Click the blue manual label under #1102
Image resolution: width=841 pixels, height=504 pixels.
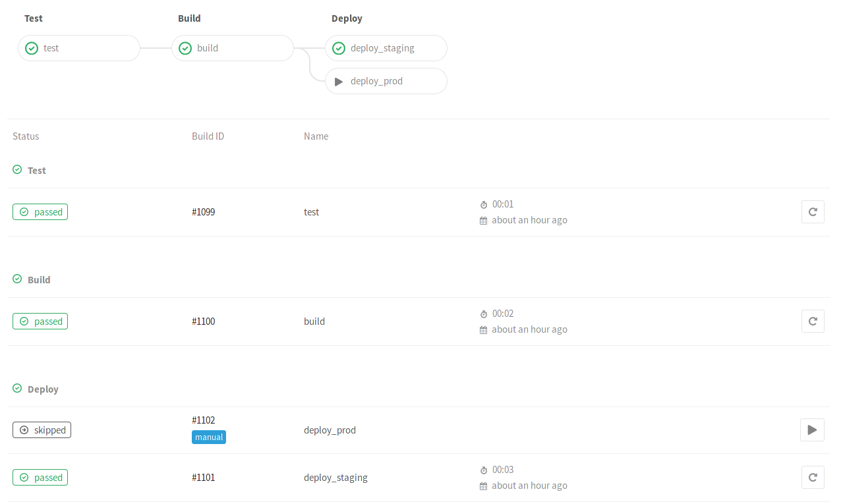[x=208, y=437]
